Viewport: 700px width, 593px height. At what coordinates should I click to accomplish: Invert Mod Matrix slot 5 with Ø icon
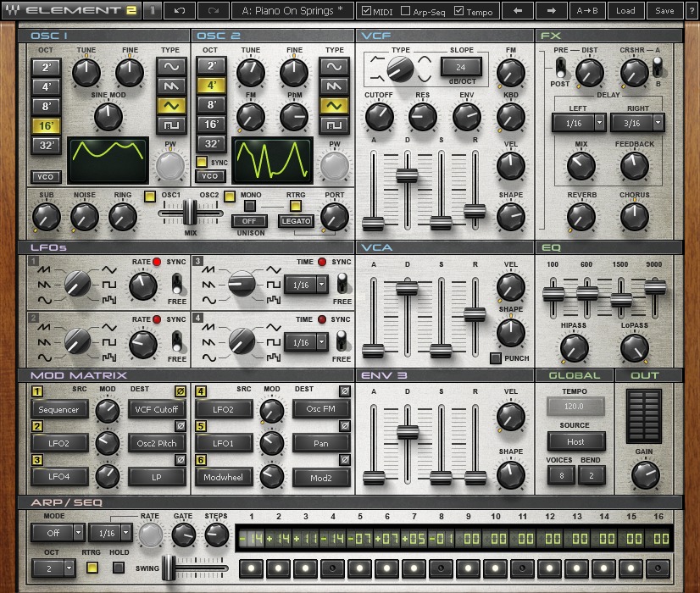click(x=345, y=425)
